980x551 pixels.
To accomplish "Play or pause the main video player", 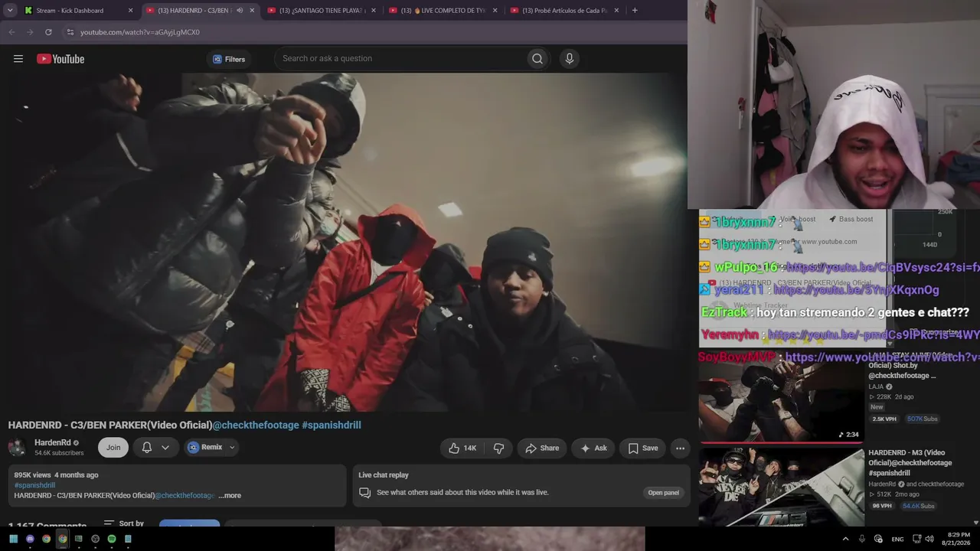I will click(x=344, y=243).
